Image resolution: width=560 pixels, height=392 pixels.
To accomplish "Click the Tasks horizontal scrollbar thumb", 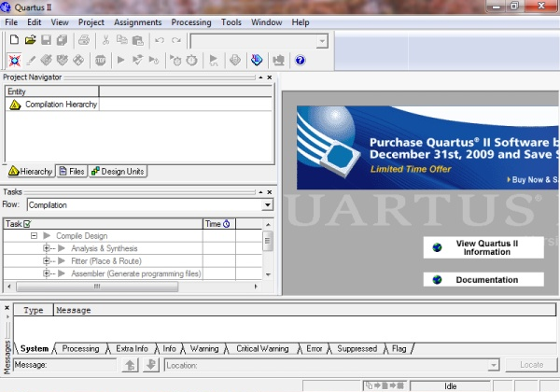I will [97, 287].
